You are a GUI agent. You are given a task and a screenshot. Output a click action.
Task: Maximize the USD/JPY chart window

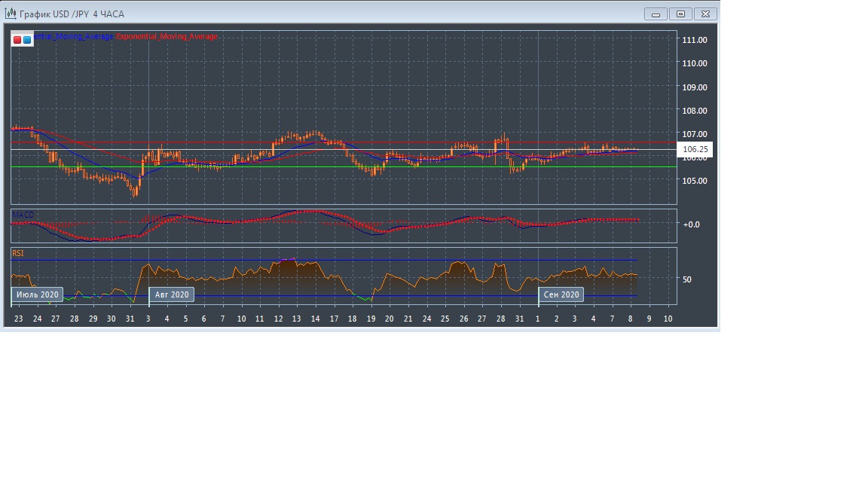pos(680,14)
